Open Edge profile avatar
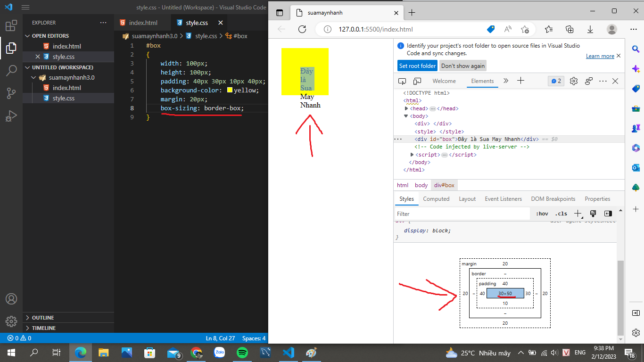 (x=612, y=29)
